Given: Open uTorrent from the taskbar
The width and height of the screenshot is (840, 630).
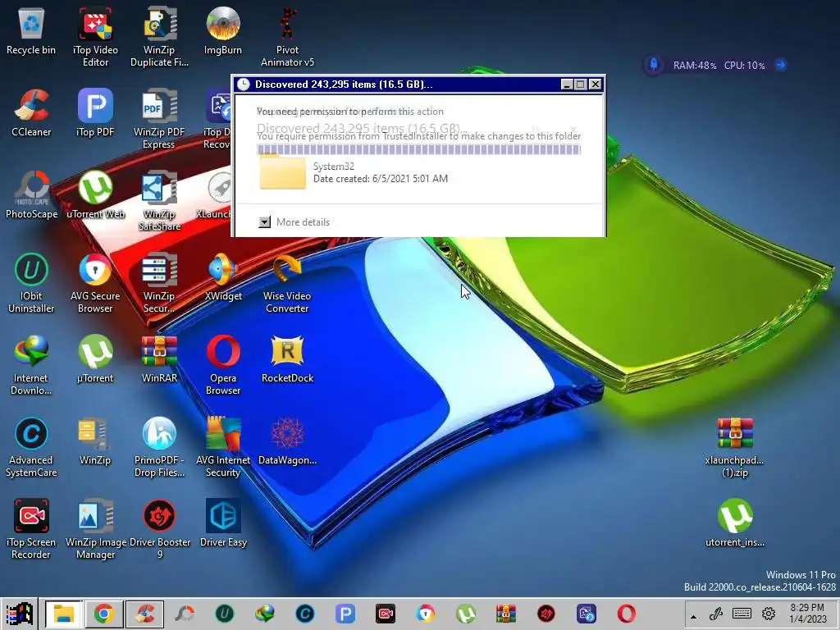Looking at the screenshot, I should tap(466, 614).
